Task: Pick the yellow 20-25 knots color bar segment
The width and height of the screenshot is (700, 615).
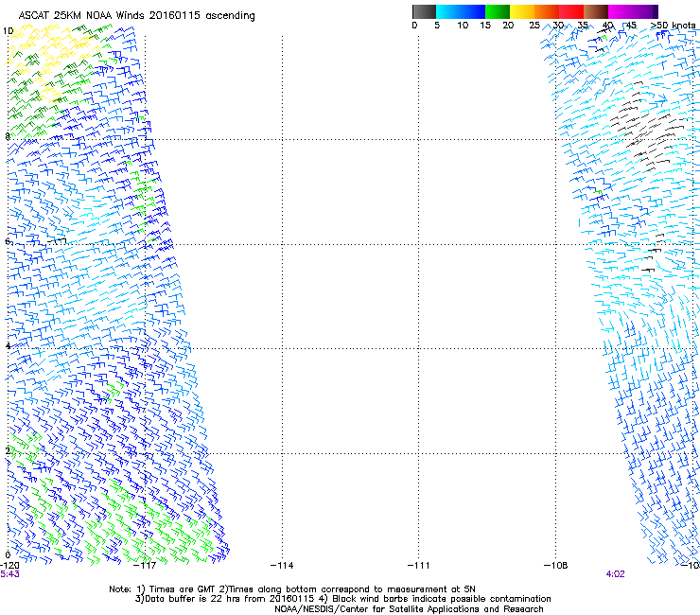Action: [522, 11]
